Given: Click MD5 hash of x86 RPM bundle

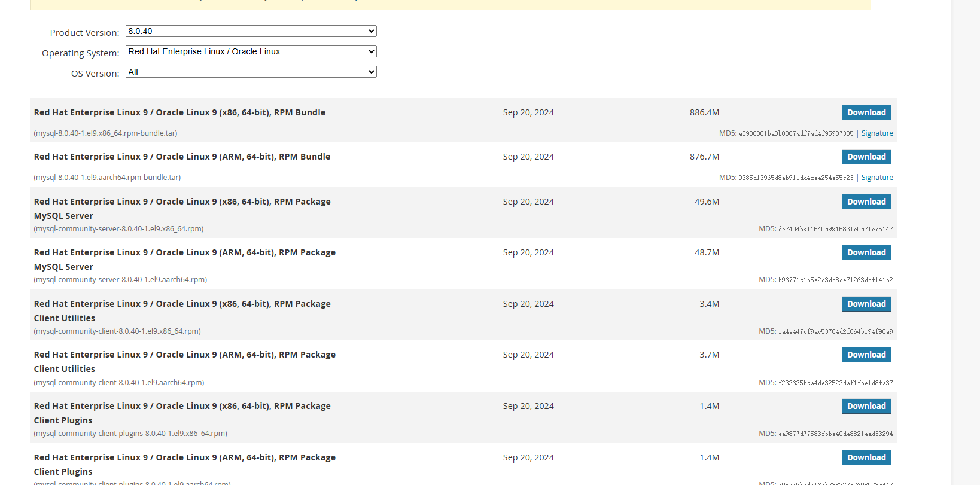Looking at the screenshot, I should click(x=796, y=133).
